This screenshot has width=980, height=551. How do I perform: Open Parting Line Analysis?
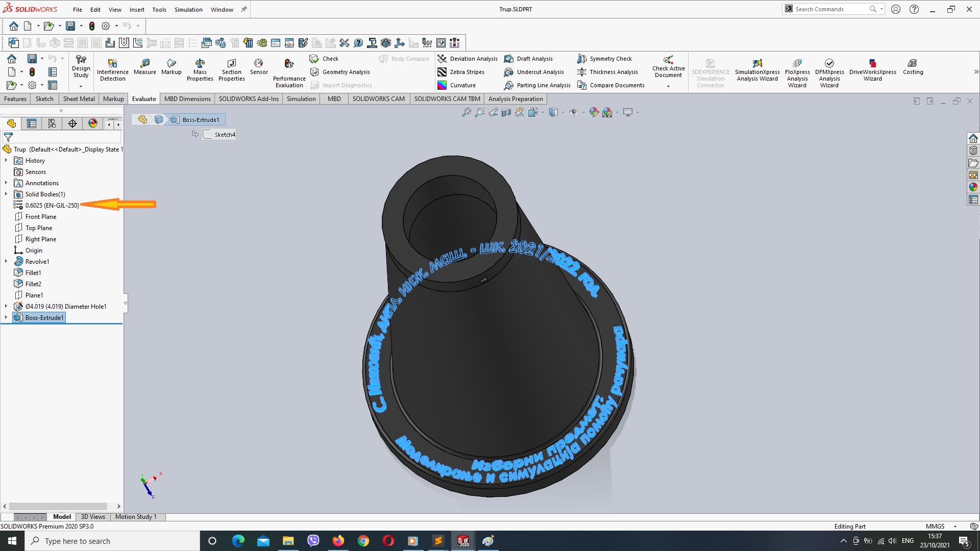click(537, 85)
